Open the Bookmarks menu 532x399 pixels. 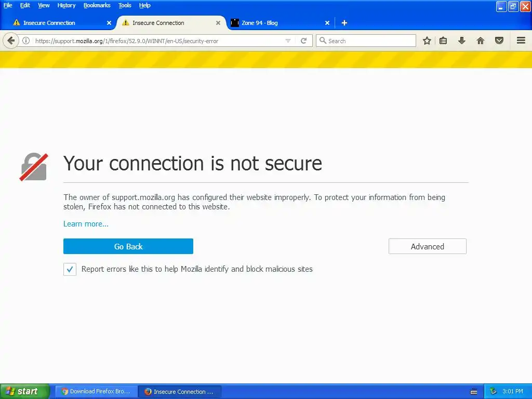pyautogui.click(x=97, y=5)
